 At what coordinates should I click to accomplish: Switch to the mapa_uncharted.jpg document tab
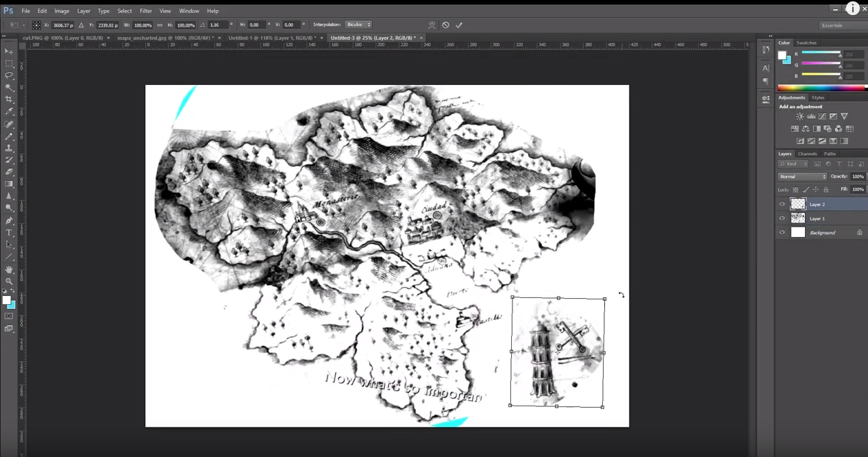(x=164, y=38)
